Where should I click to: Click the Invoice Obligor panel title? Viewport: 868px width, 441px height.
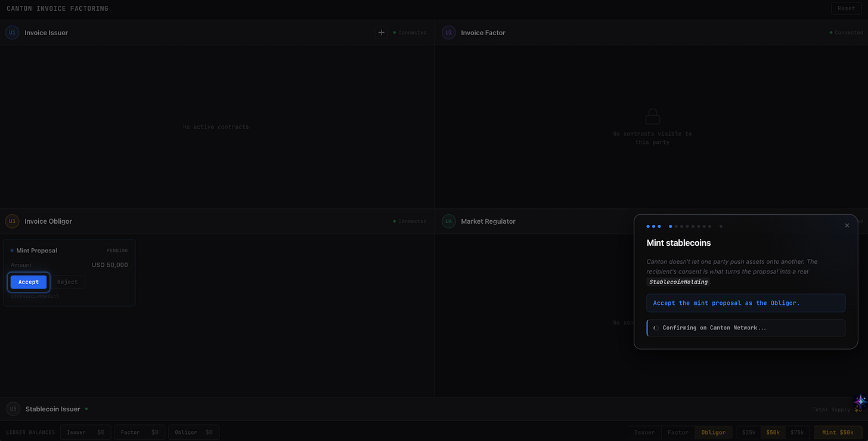(x=48, y=221)
